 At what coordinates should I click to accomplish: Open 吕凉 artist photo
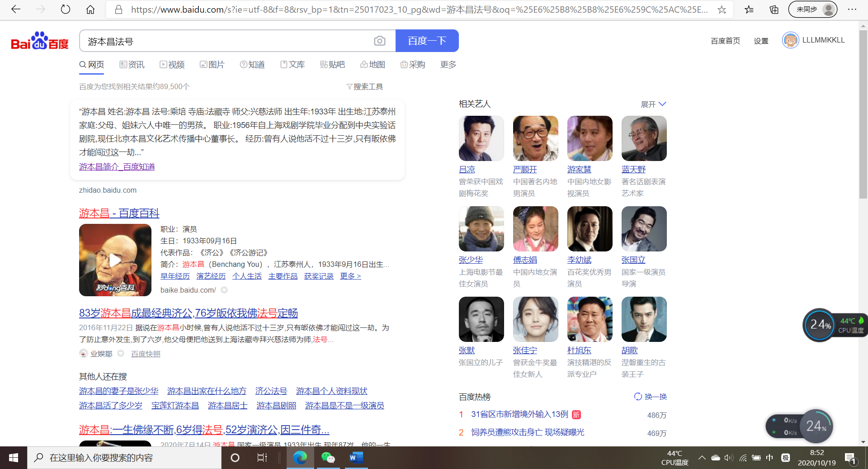[x=481, y=138]
